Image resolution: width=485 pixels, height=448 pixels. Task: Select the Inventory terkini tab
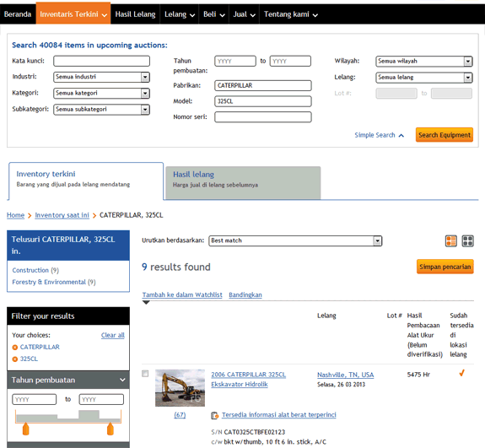point(86,181)
